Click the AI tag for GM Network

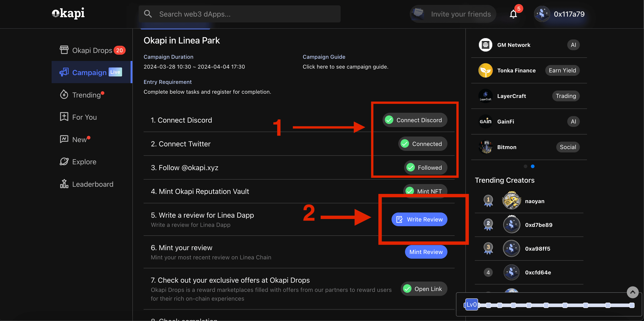coord(573,45)
